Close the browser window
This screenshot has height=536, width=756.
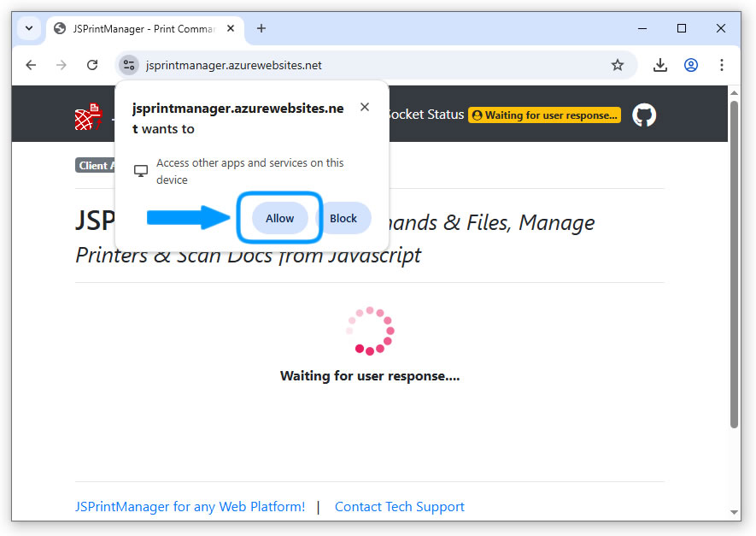click(721, 28)
